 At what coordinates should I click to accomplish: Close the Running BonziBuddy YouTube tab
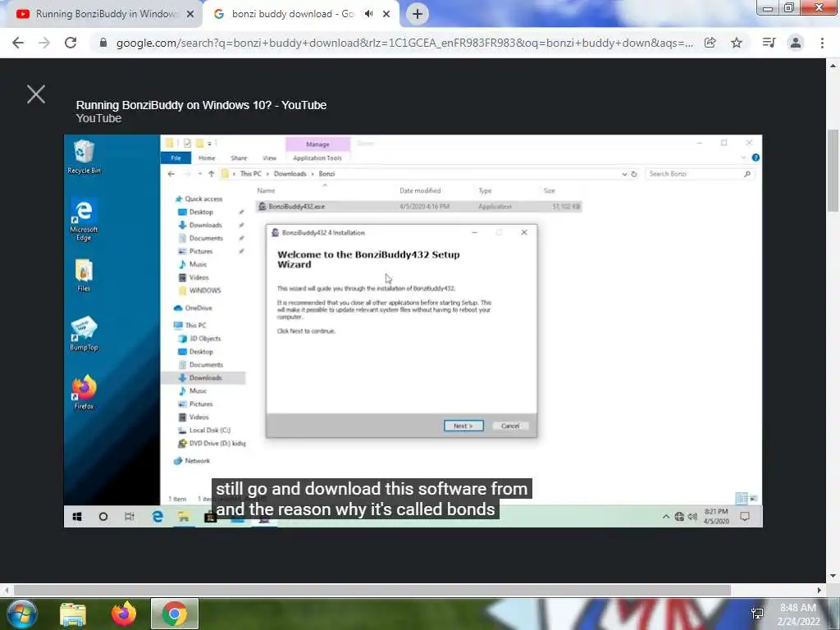190,15
